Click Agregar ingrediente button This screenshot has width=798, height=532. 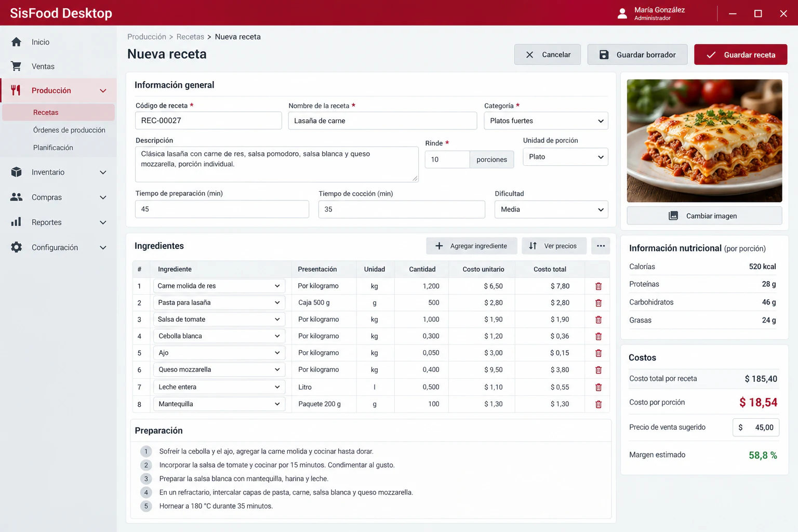tap(472, 246)
